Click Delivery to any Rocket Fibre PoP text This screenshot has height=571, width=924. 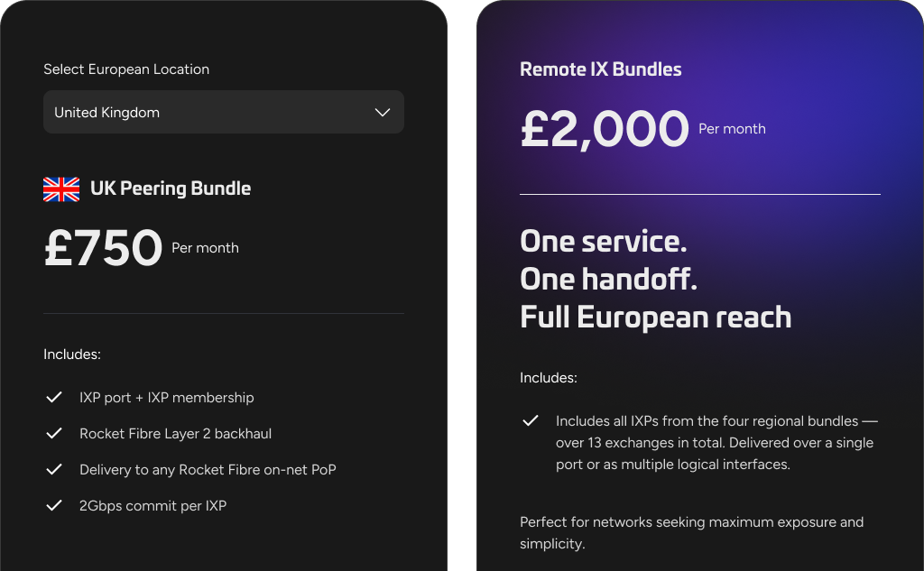tap(208, 469)
